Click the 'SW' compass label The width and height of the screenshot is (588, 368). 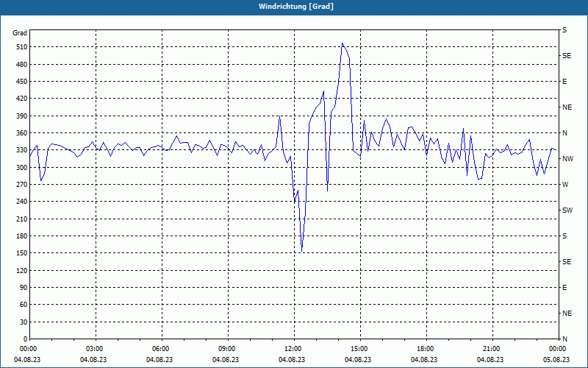(567, 210)
